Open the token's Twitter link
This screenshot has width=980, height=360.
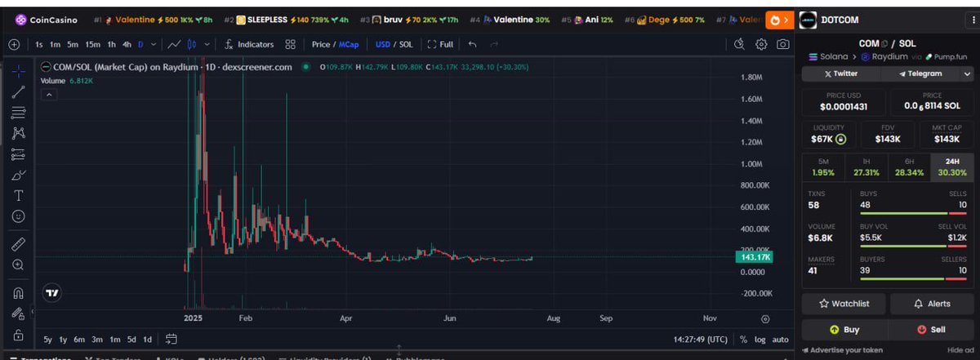(841, 73)
